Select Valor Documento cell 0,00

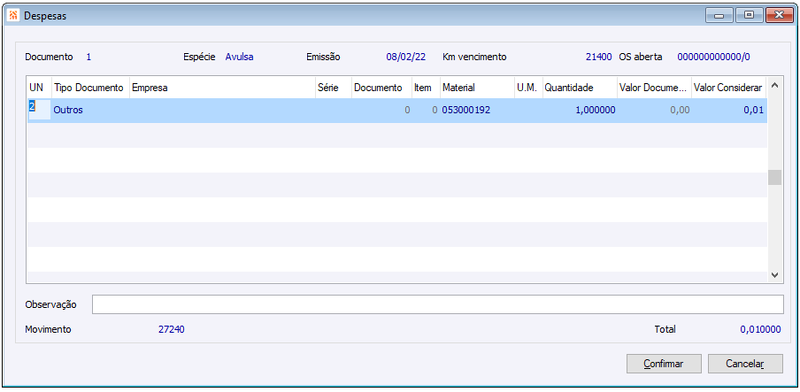point(681,110)
